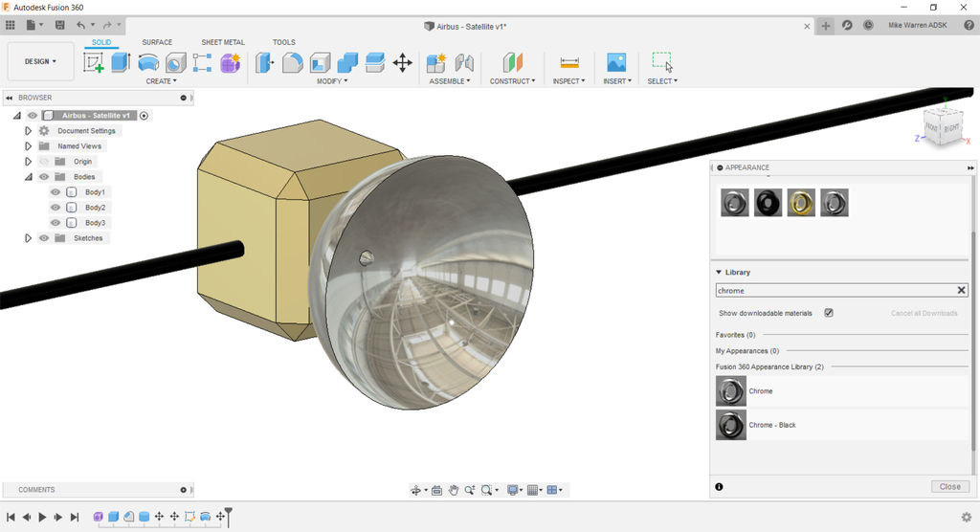Select the gold appearance swatch thumbnail

801,203
